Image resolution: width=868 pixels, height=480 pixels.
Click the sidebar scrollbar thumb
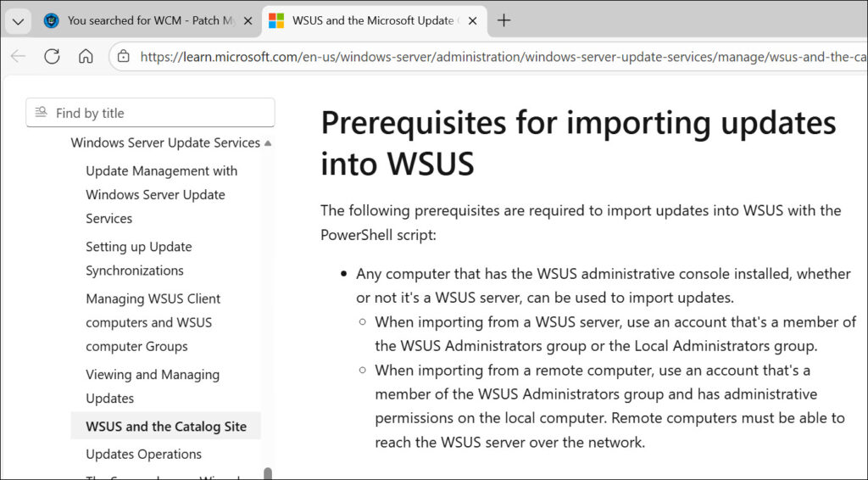click(269, 473)
